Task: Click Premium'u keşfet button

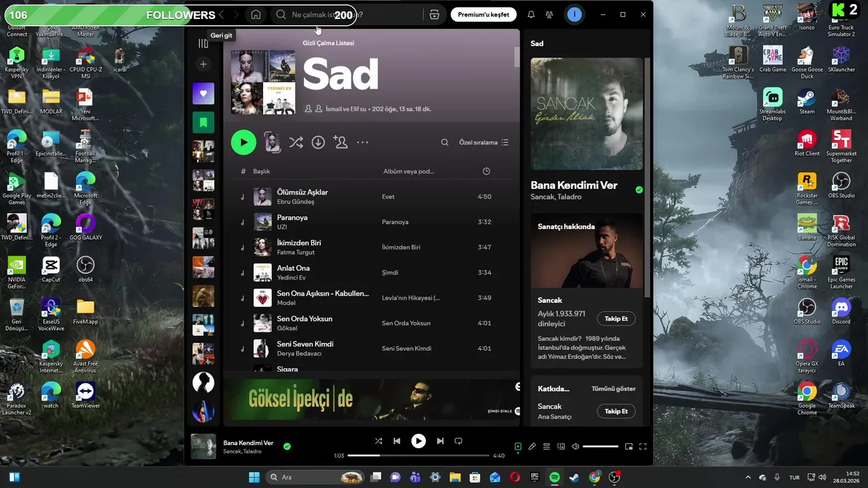Action: pyautogui.click(x=484, y=14)
